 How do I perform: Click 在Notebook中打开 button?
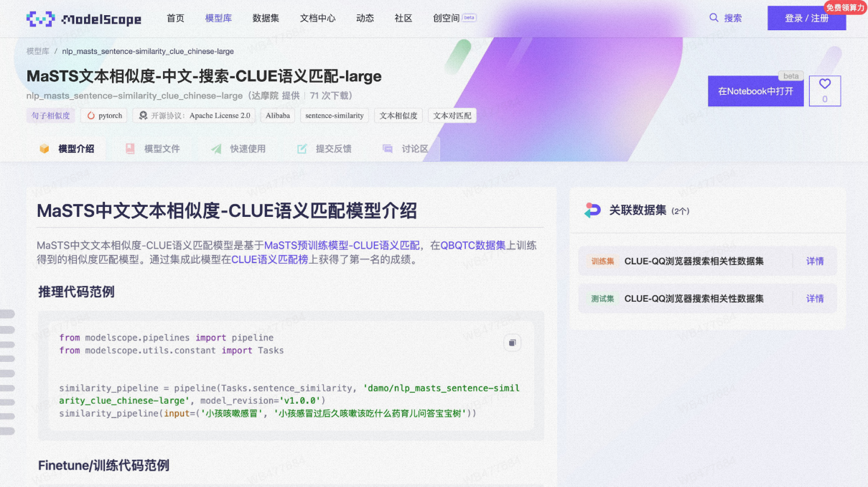[x=755, y=91]
